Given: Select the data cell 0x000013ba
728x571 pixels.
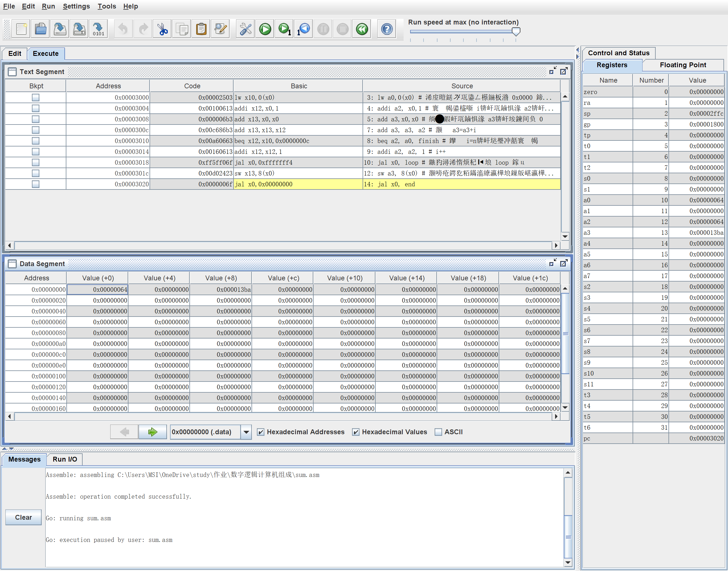Looking at the screenshot, I should click(220, 289).
